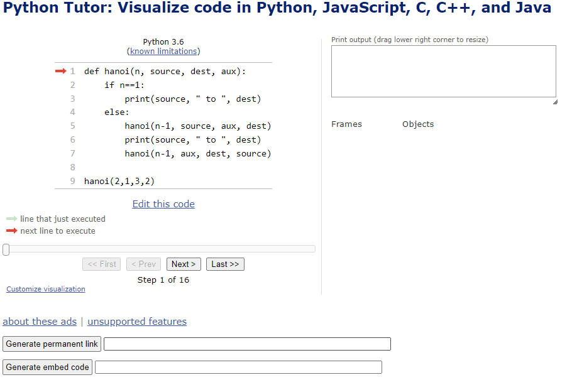Click inside the Print output box
Image resolution: width=572 pixels, height=392 pixels.
pyautogui.click(x=444, y=72)
